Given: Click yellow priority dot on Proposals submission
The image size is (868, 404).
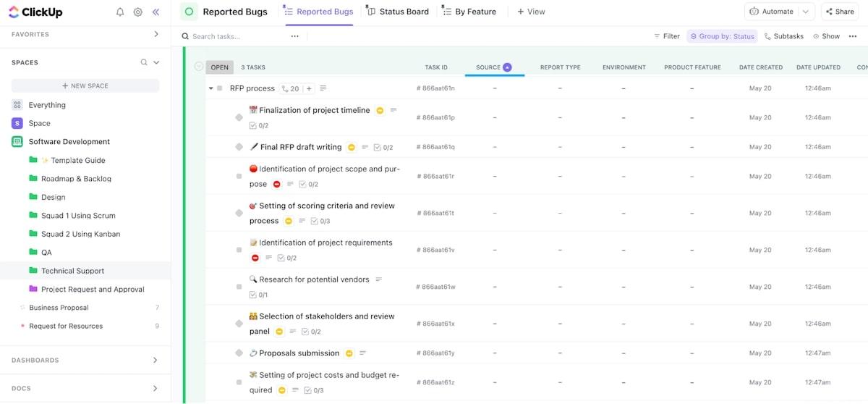Looking at the screenshot, I should coord(349,353).
